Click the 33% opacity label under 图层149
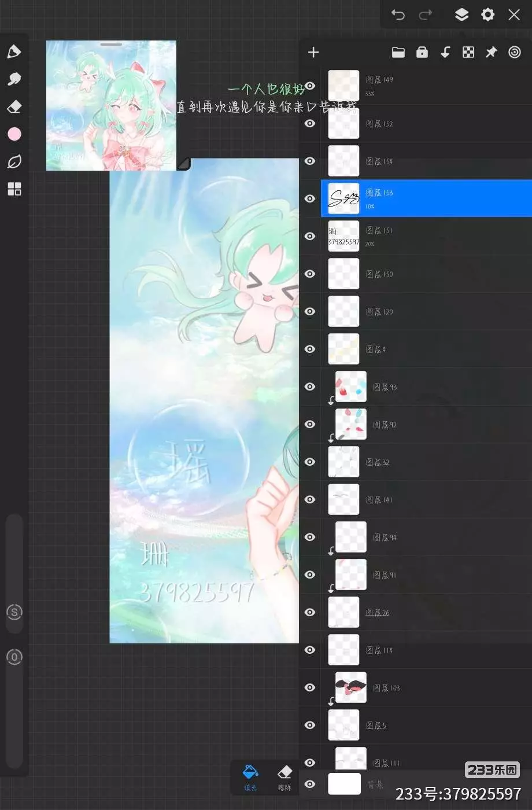Viewport: 532px width, 810px height. point(370,94)
